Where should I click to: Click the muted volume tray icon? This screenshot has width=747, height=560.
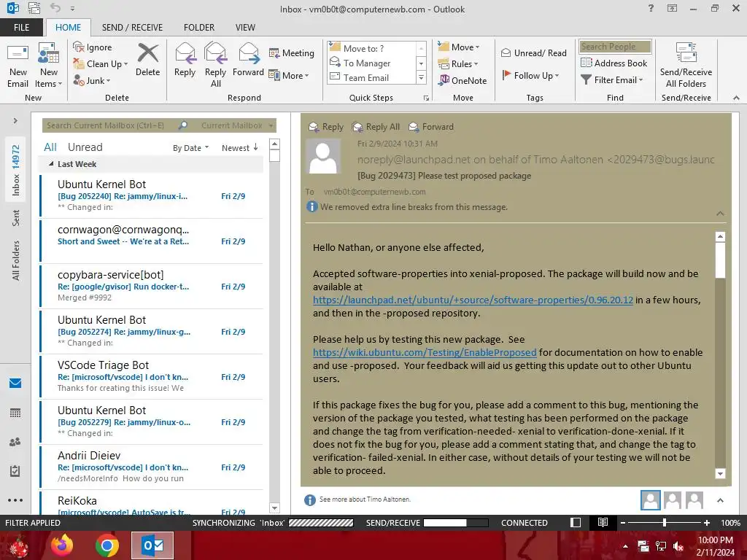click(678, 547)
